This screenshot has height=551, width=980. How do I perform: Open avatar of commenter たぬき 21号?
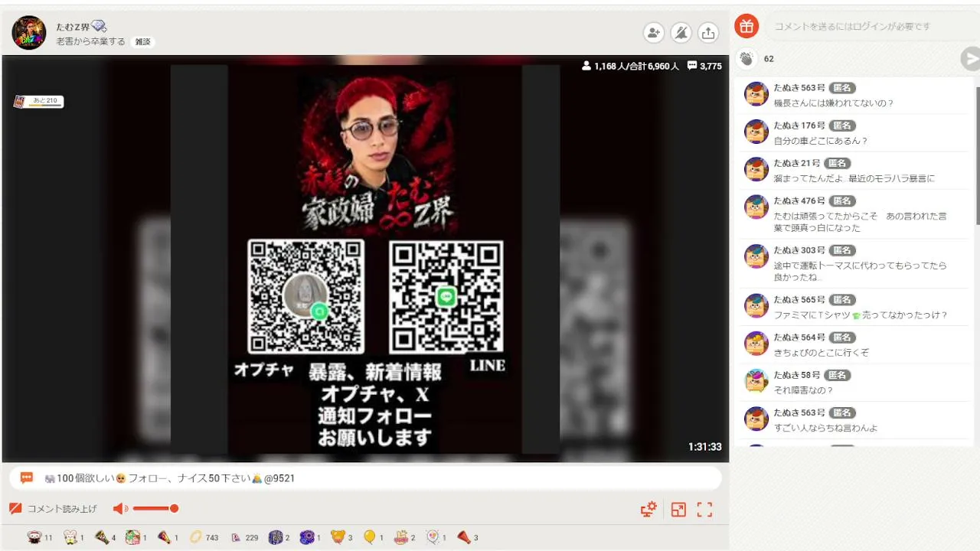756,169
